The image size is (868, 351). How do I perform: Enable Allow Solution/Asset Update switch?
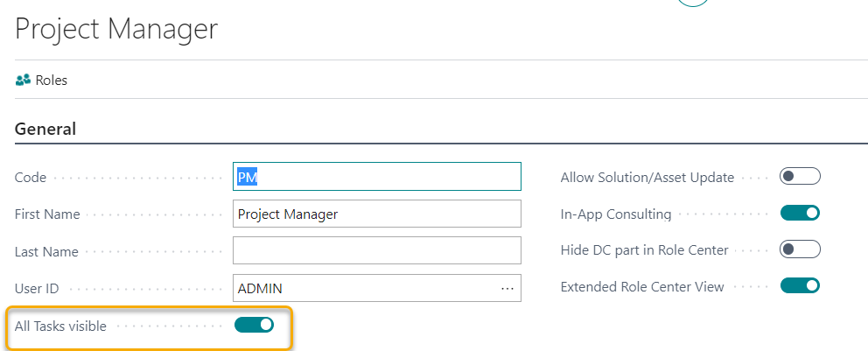[799, 177]
